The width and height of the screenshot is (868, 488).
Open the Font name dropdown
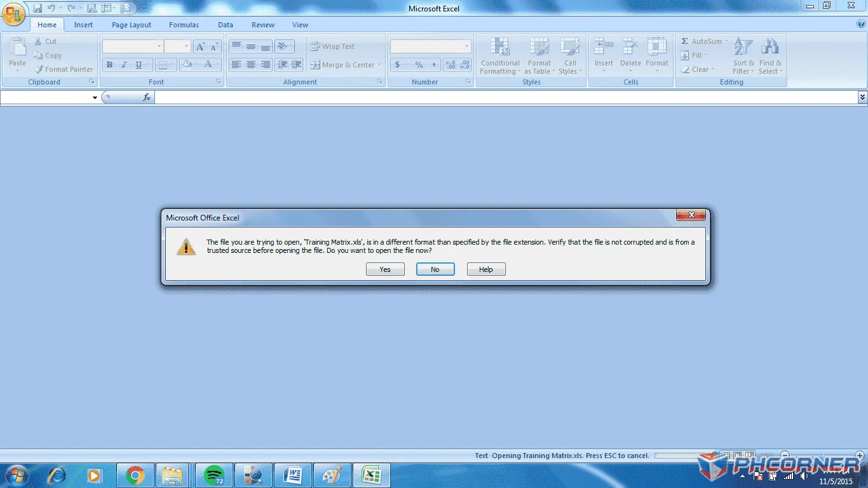pos(159,46)
